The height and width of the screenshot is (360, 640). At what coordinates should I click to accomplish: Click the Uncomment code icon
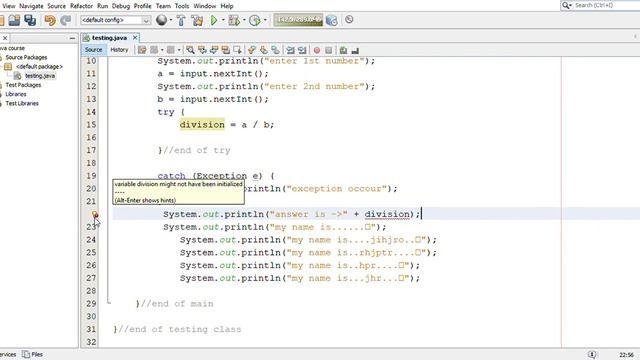click(355, 50)
